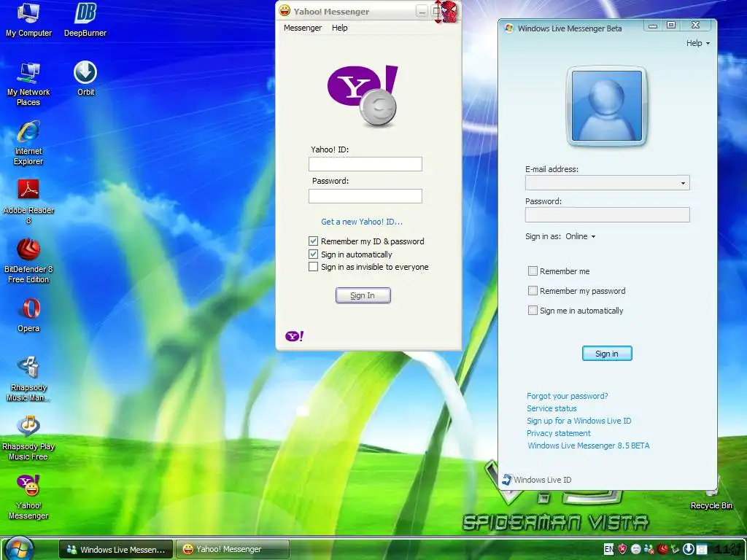The width and height of the screenshot is (747, 560).
Task: Switch to Yahoo! Messenger taskbar button
Action: coord(233,549)
